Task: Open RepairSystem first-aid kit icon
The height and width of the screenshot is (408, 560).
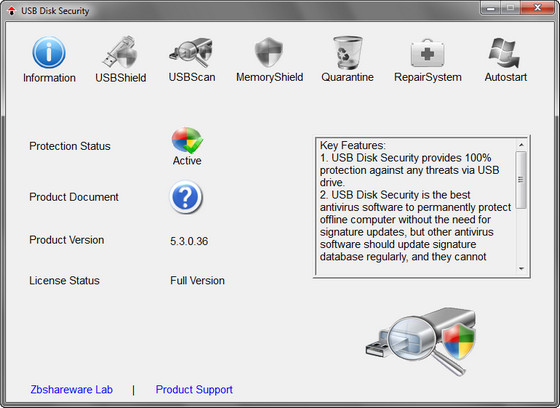Action: click(x=428, y=53)
